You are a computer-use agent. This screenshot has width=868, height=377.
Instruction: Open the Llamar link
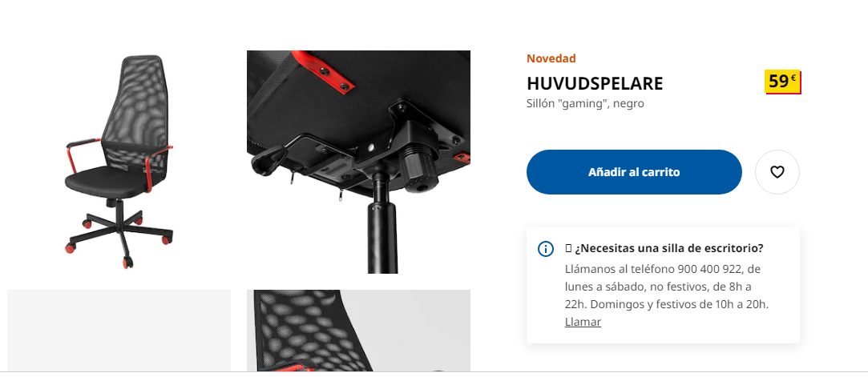point(583,322)
